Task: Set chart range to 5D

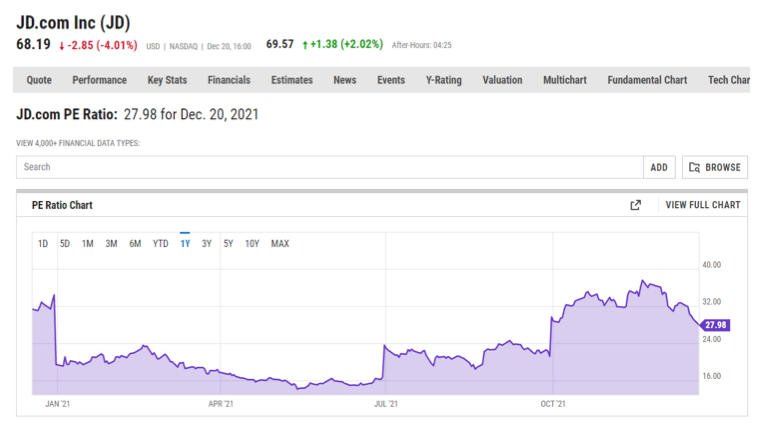Action: tap(65, 244)
